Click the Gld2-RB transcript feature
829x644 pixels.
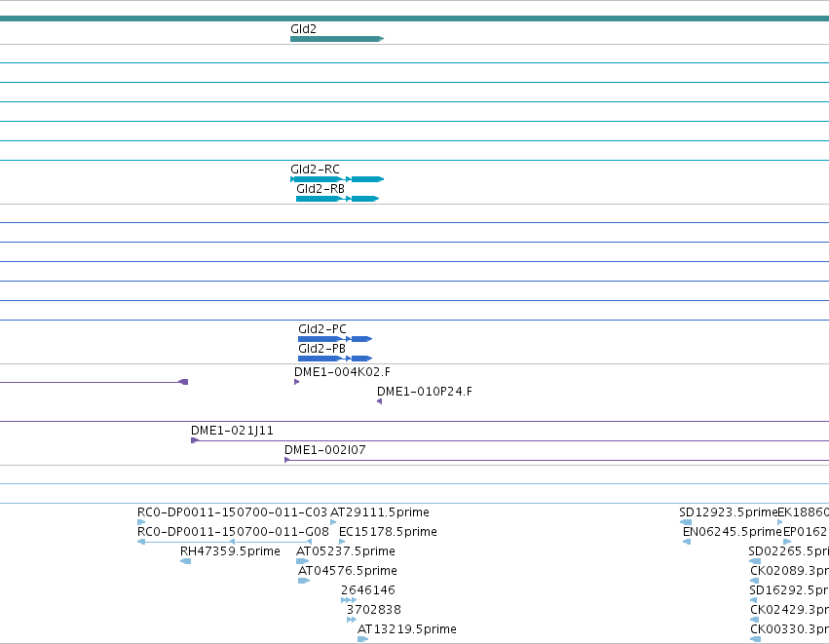[x=337, y=199]
